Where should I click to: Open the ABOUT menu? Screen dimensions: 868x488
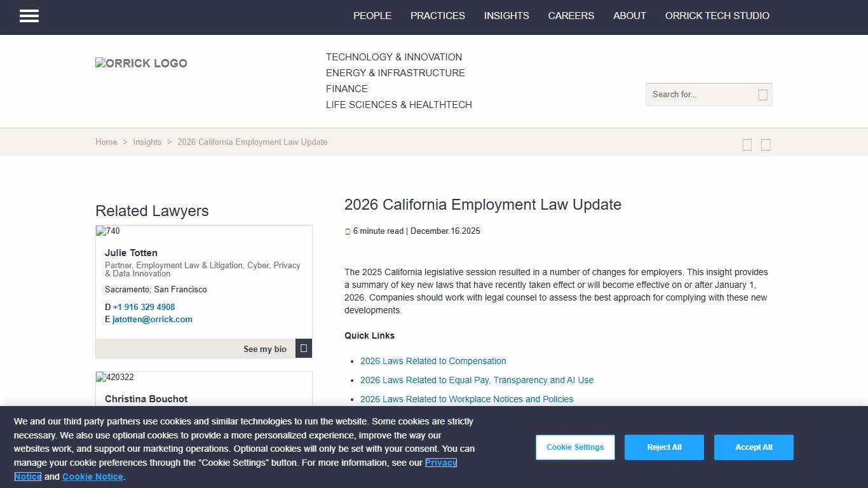click(x=630, y=16)
